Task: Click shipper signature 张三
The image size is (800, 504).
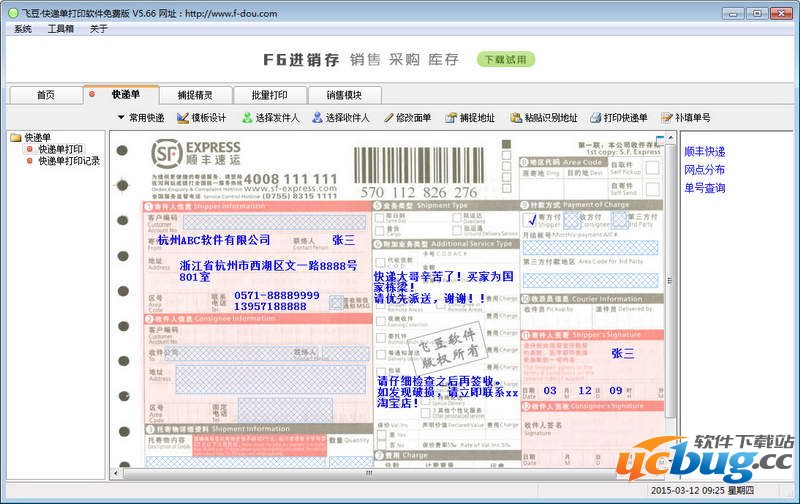Action: (622, 354)
